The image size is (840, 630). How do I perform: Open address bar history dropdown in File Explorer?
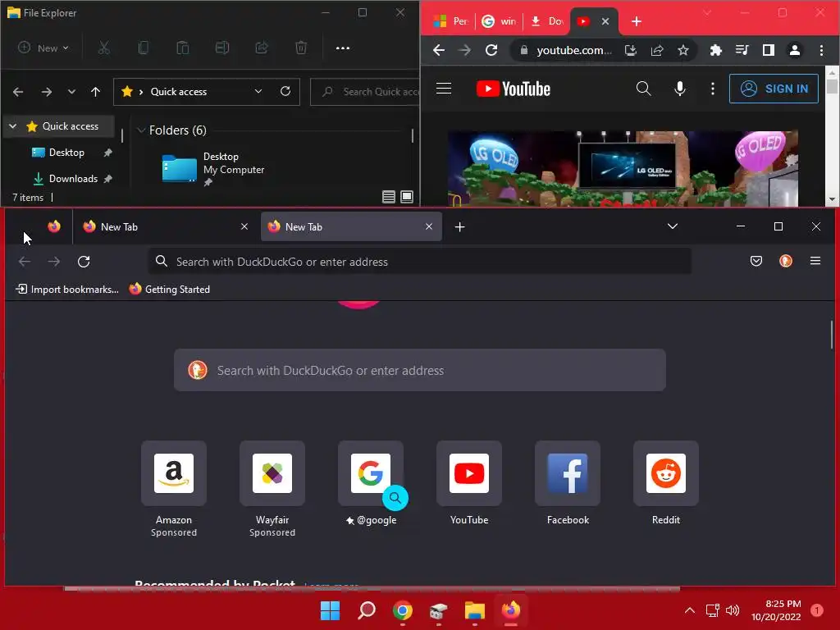pos(258,92)
